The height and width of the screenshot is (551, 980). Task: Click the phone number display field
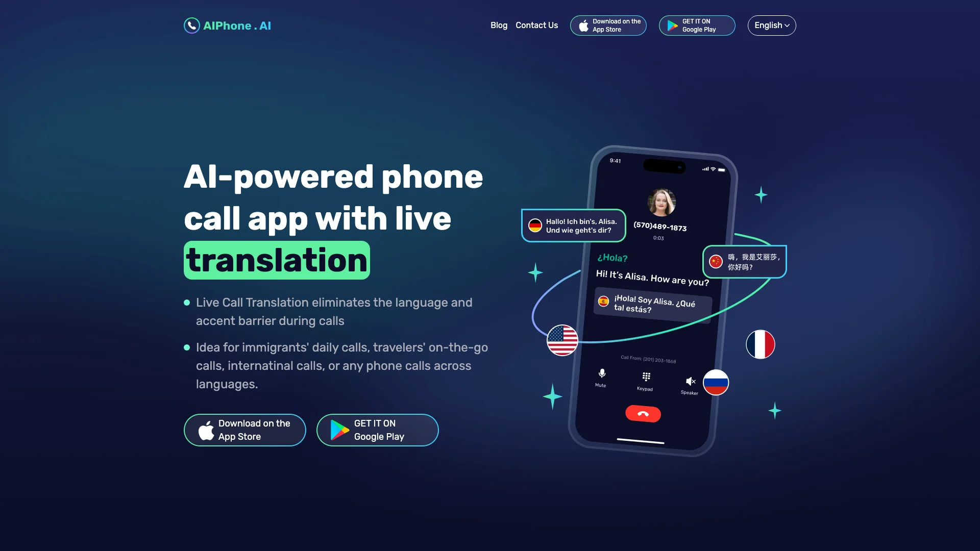659,228
